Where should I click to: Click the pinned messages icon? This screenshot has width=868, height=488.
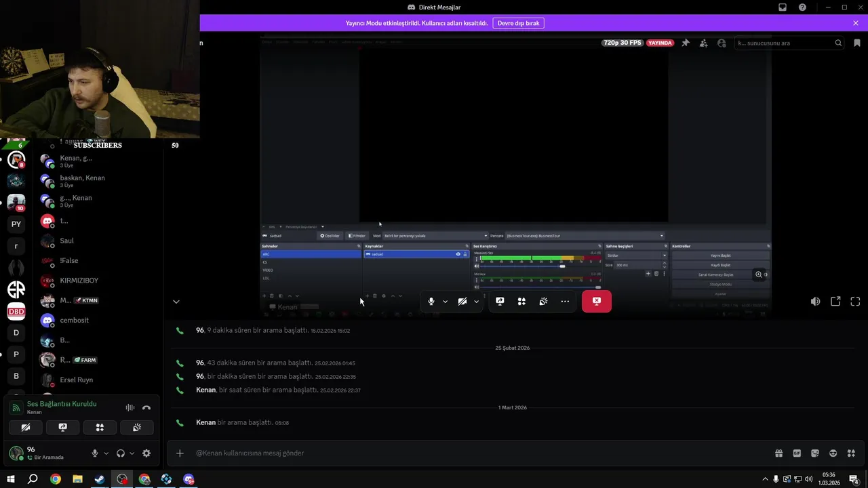tap(686, 43)
